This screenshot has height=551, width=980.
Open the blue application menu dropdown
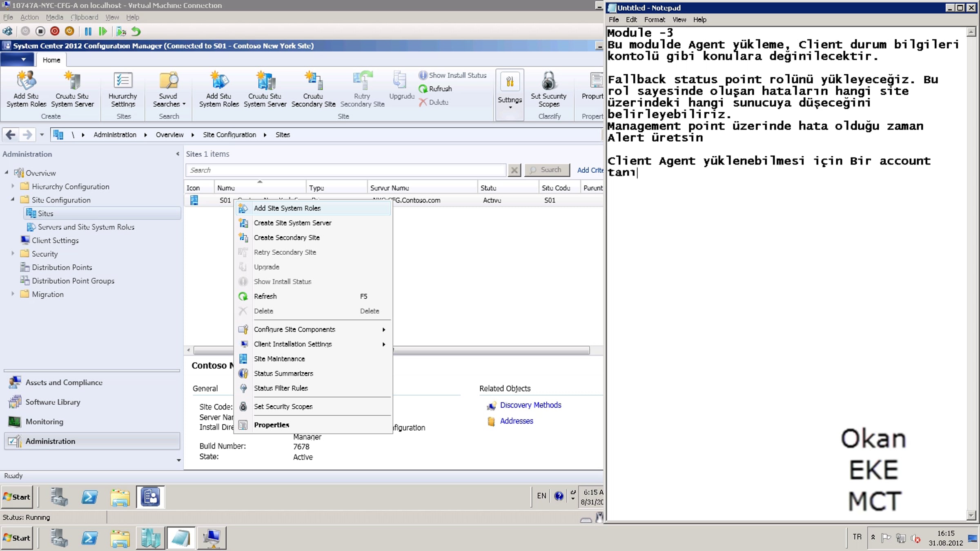point(16,60)
